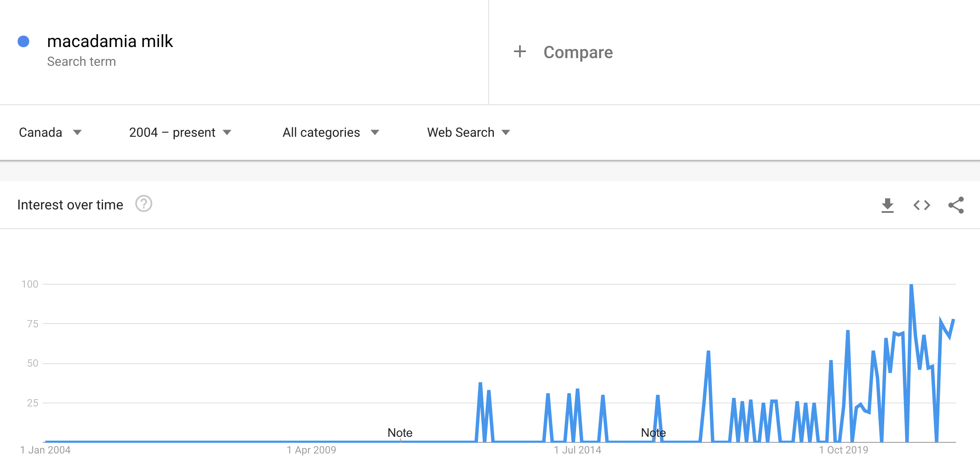Change the Web Search type dropdown
980x465 pixels.
(469, 132)
